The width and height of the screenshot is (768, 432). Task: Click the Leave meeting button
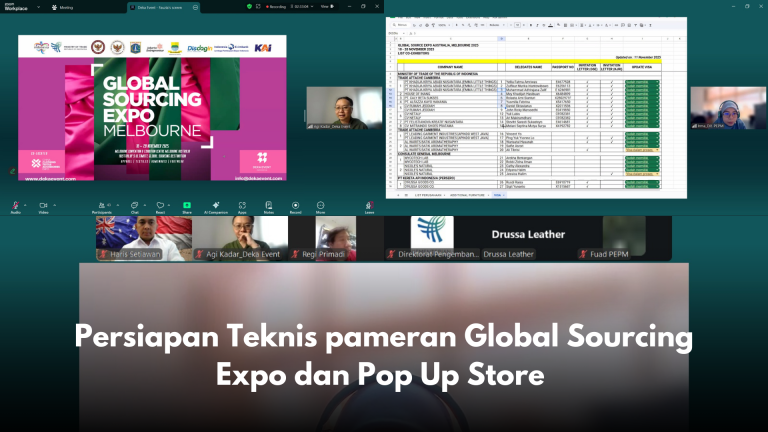(x=369, y=206)
